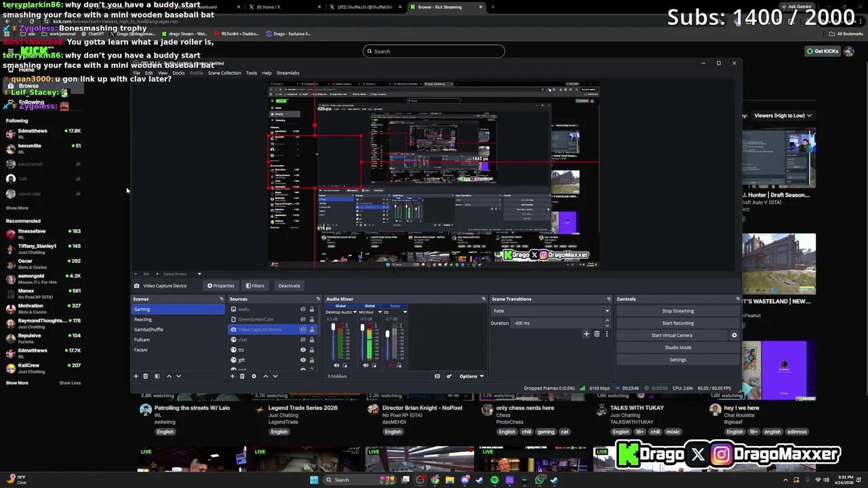The image size is (868, 488).
Task: Unlock the tts source
Action: click(x=312, y=350)
